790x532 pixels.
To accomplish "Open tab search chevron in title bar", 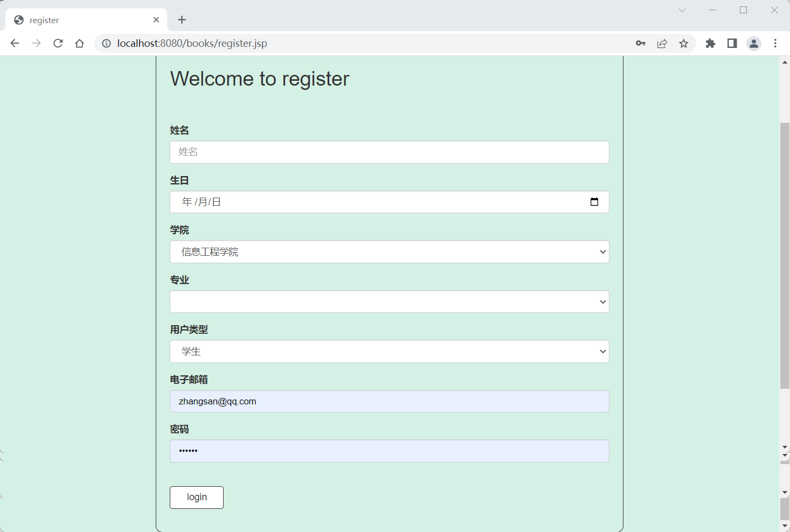I will tap(682, 10).
